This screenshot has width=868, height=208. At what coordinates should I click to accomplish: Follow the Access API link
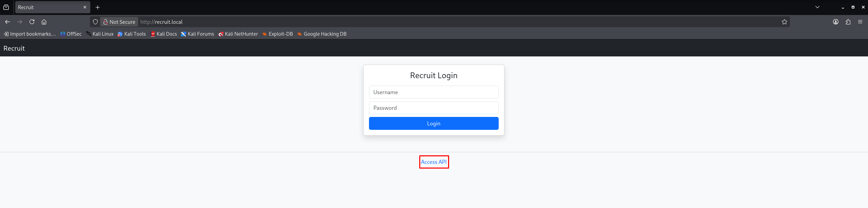click(433, 162)
